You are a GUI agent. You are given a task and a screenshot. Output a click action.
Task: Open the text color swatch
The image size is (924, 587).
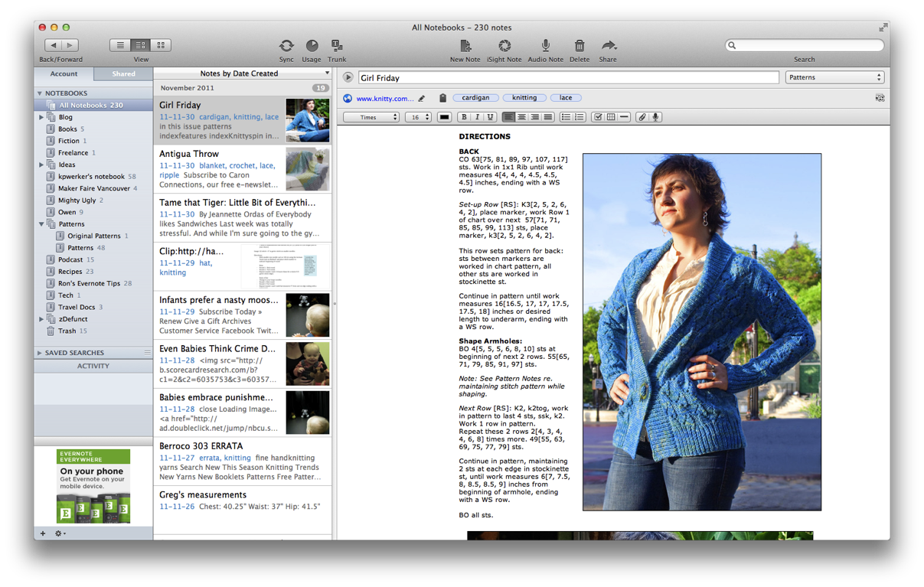[444, 117]
